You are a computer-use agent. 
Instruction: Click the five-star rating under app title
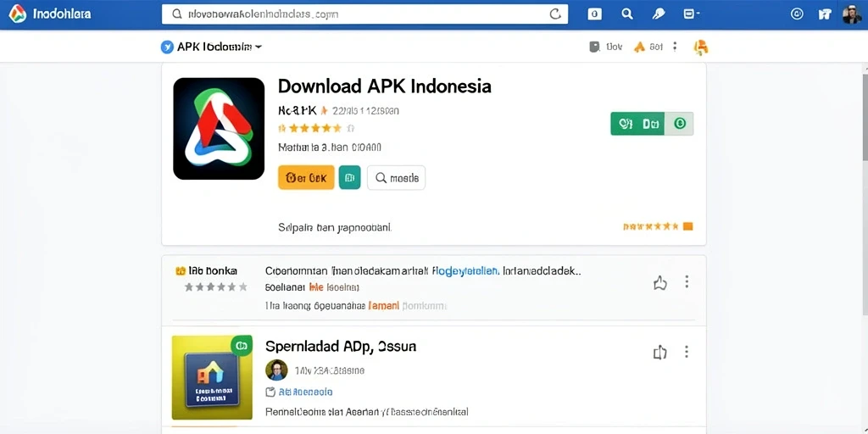[x=316, y=129]
